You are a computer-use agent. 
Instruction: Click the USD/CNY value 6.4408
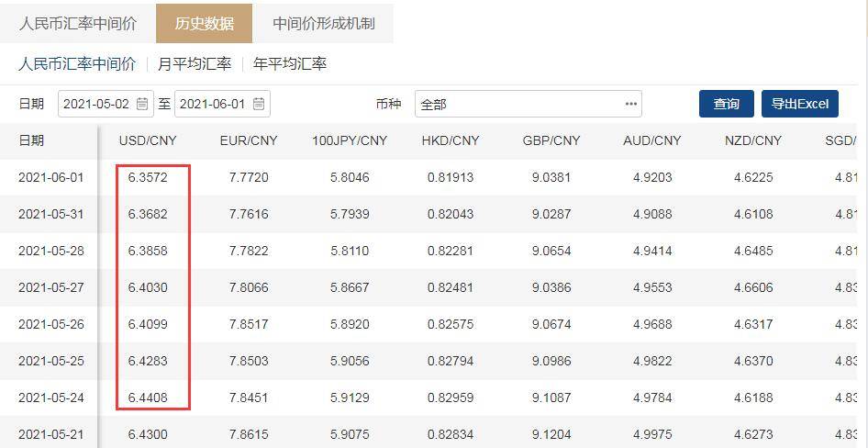pyautogui.click(x=148, y=398)
